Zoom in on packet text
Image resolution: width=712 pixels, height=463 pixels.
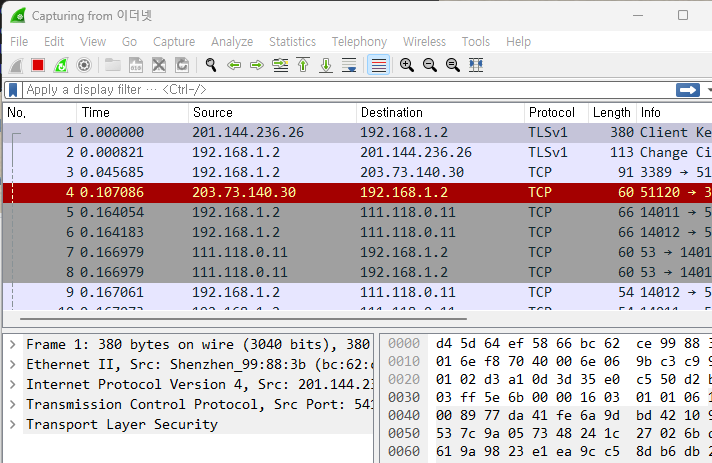[x=407, y=65]
